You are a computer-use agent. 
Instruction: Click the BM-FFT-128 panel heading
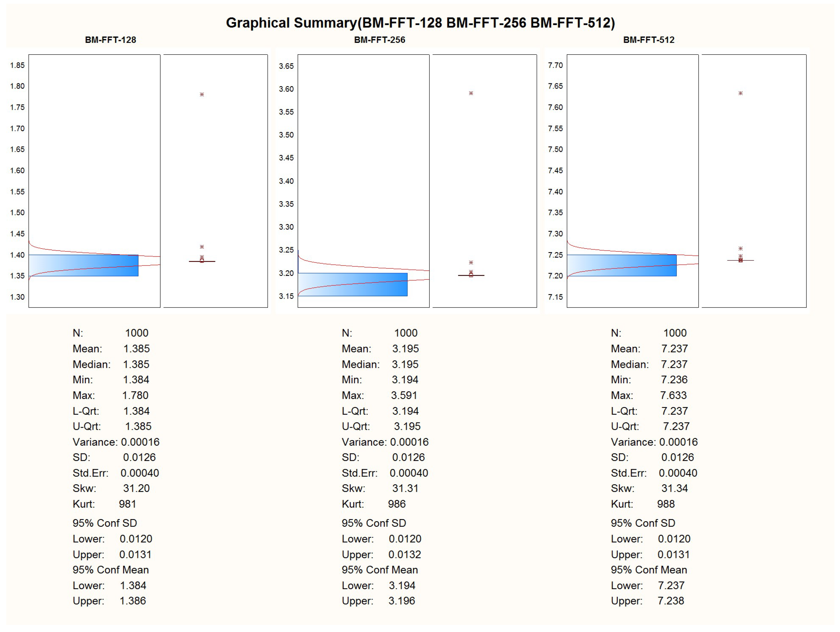(111, 40)
